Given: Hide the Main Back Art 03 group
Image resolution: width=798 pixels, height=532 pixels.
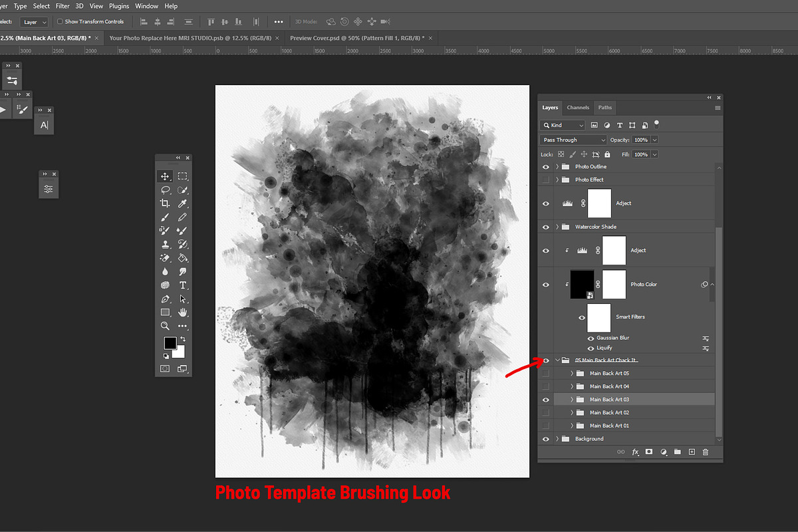Looking at the screenshot, I should click(546, 400).
